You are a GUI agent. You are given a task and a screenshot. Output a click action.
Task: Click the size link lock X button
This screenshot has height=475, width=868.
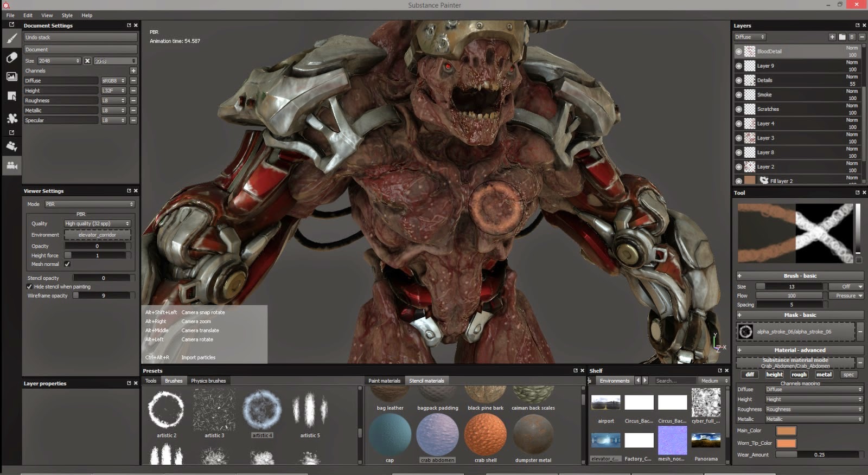[87, 61]
